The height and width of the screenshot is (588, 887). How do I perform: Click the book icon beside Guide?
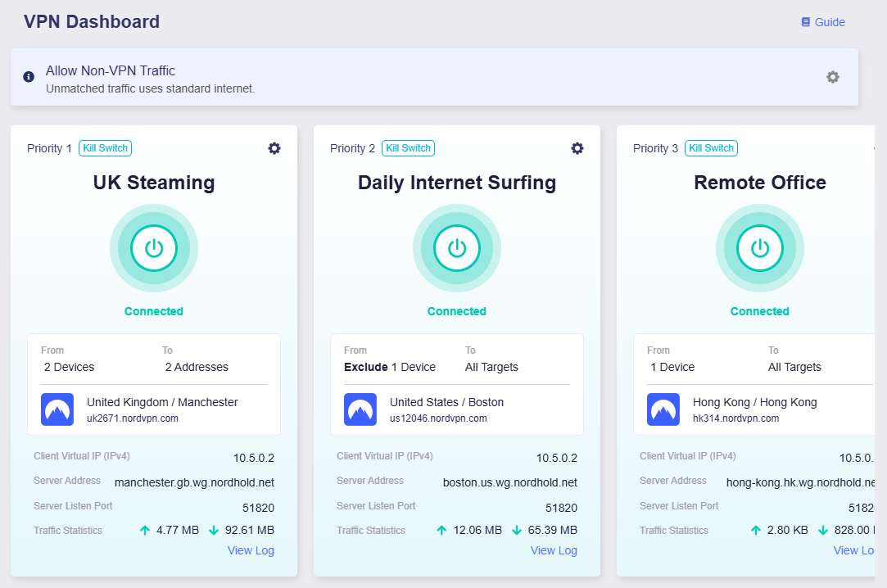tap(806, 22)
